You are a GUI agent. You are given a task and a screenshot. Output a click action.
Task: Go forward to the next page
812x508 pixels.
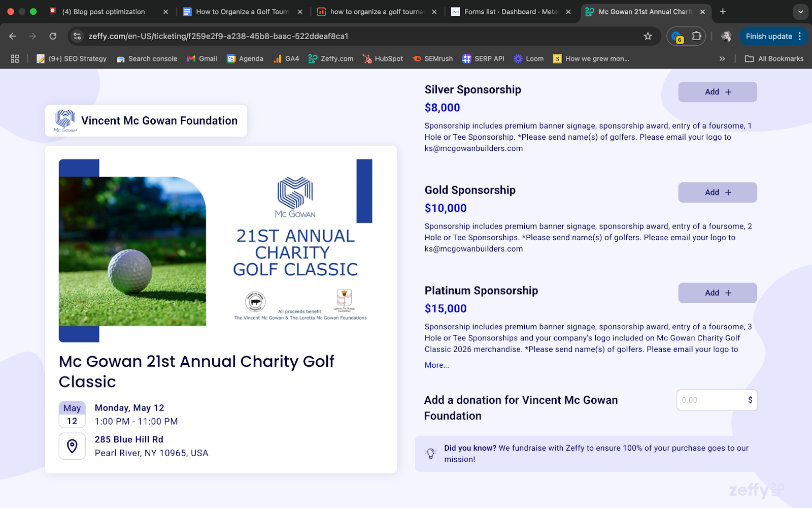[32, 36]
